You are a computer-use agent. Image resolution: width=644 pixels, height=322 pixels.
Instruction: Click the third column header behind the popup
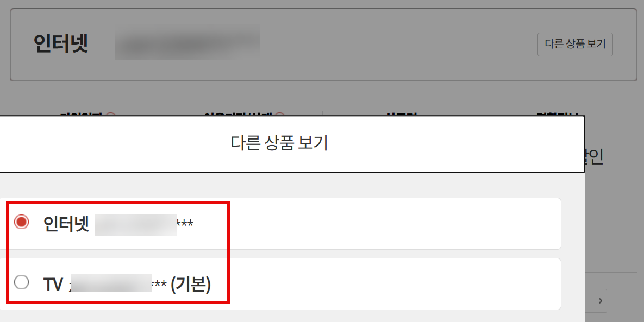[401, 115]
